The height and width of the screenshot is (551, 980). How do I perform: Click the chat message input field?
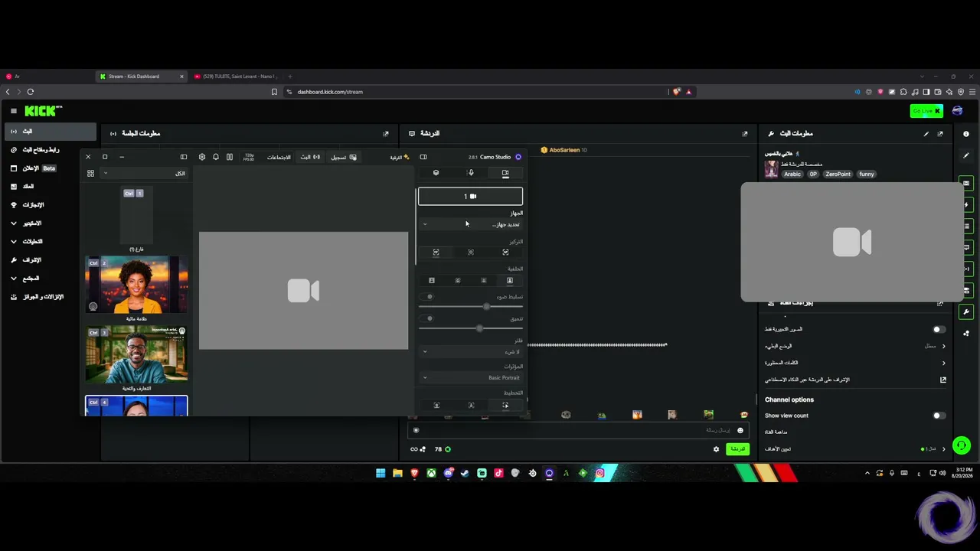pyautogui.click(x=579, y=430)
